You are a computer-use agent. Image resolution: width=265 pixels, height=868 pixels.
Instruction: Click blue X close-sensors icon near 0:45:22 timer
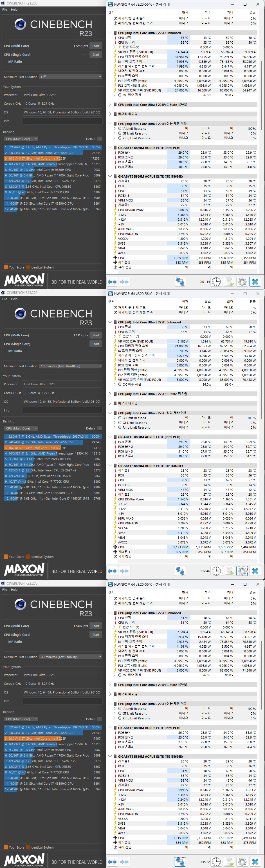[x=255, y=862]
